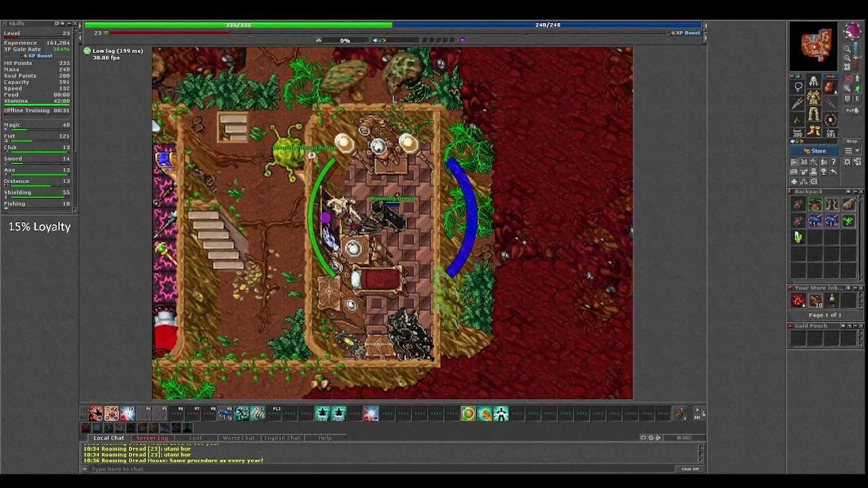Click the golden armor equipment slot
Image resolution: width=868 pixels, height=488 pixels.
tap(814, 97)
